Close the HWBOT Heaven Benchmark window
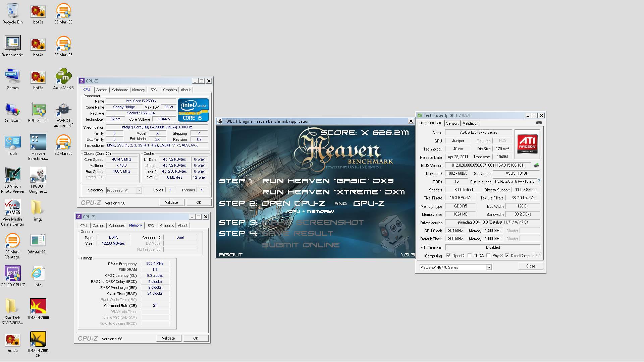 coord(411,121)
